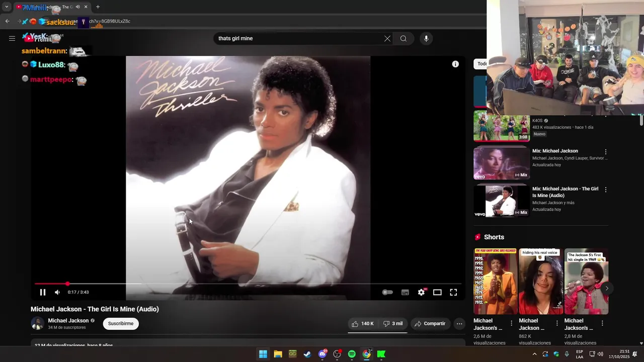The height and width of the screenshot is (362, 644).
Task: Start voice search with the microphone
Action: 426,39
